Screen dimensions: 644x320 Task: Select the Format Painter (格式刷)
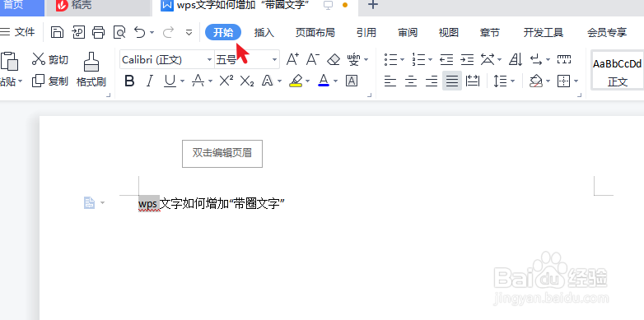(91, 69)
